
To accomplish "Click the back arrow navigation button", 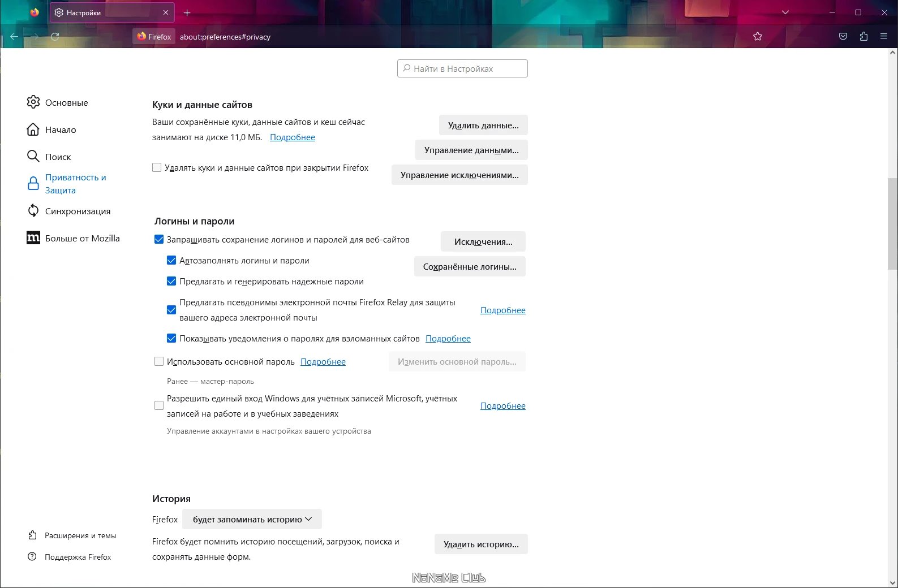I will pos(14,37).
